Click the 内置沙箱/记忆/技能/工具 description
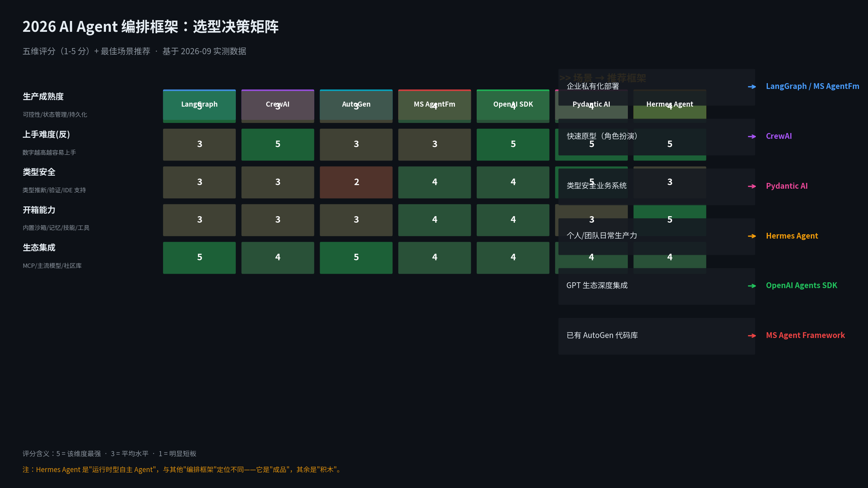The height and width of the screenshot is (488, 868). point(56,228)
